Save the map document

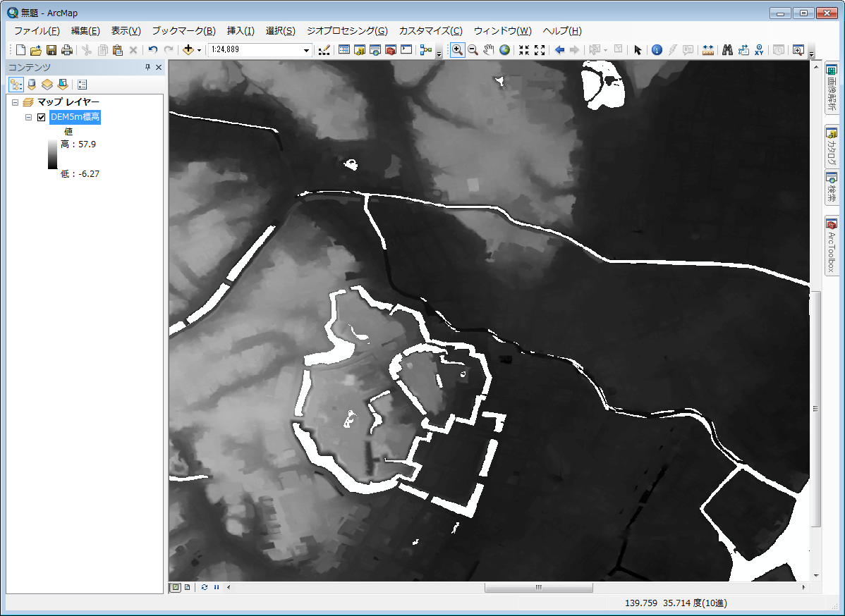coord(51,50)
